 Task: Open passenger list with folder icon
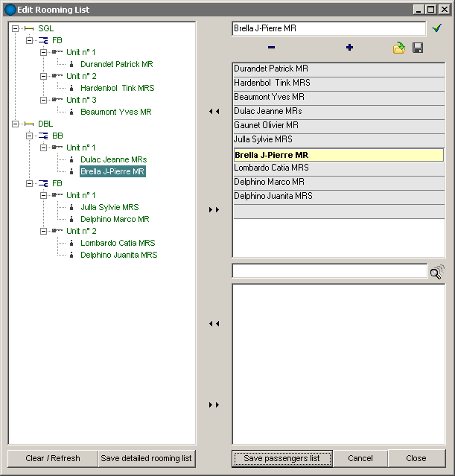[399, 48]
